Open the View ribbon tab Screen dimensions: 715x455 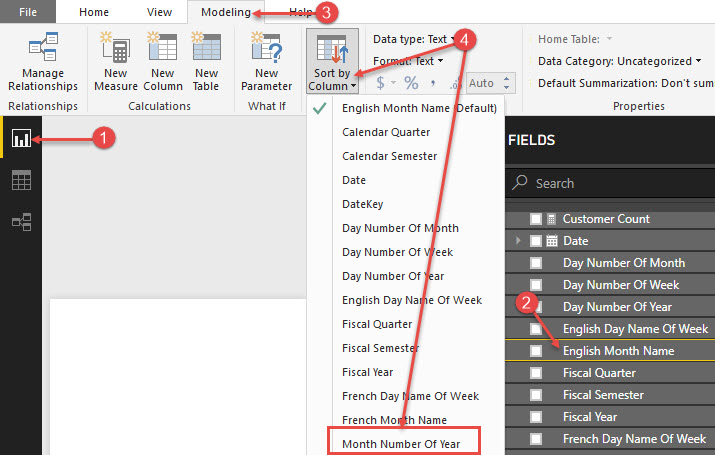click(x=159, y=12)
